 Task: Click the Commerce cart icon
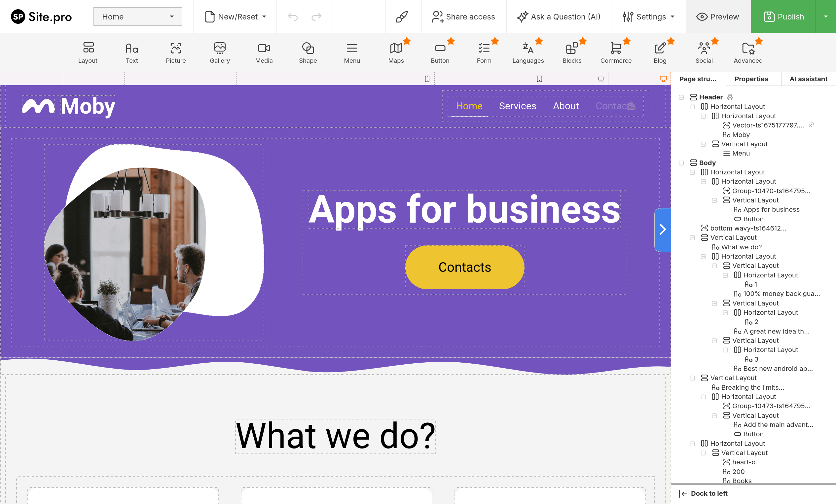pyautogui.click(x=615, y=49)
